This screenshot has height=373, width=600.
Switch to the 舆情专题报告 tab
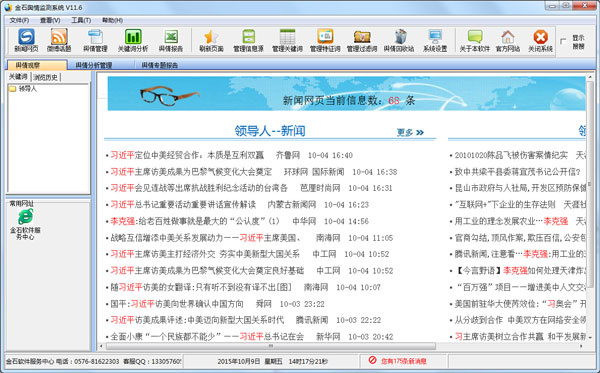(160, 65)
